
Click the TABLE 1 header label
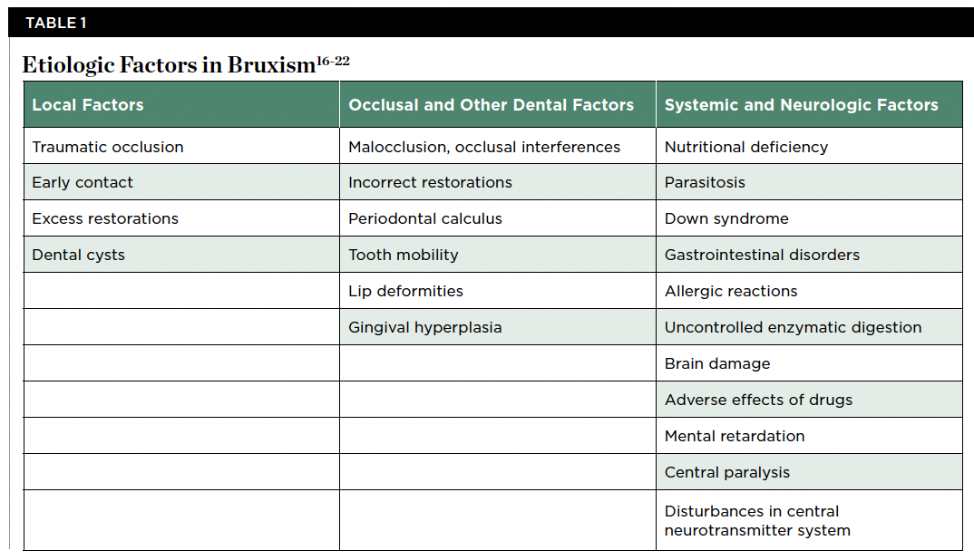pos(56,23)
